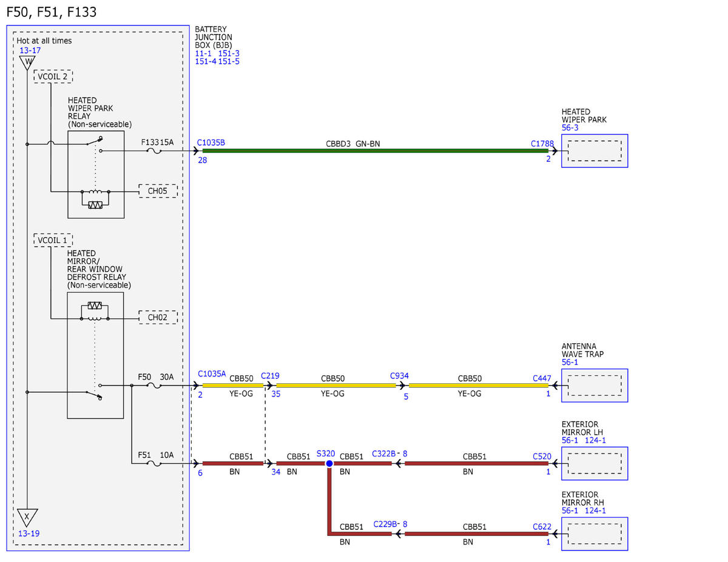Select the Exterior Mirror RH component box
Screen dimensions: 728x562
(x=595, y=534)
